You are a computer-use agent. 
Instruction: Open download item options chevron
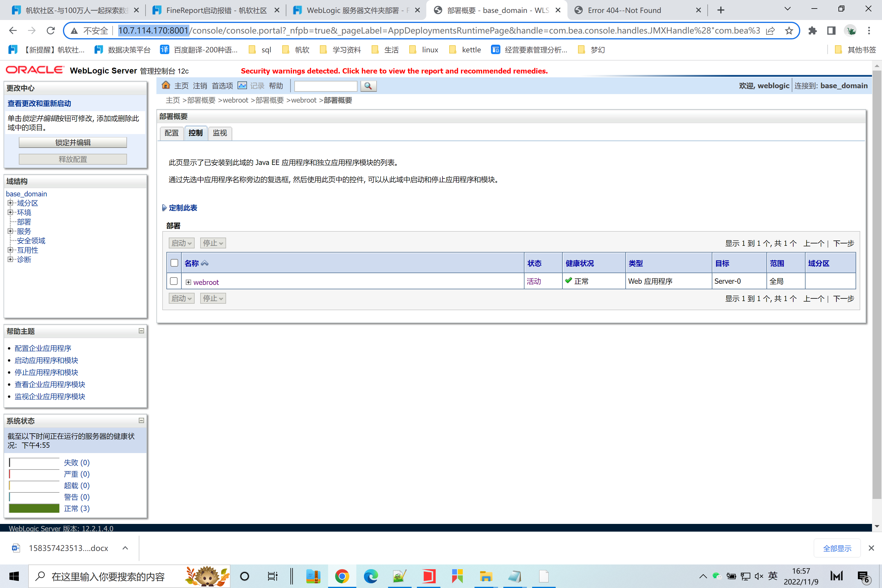click(125, 548)
